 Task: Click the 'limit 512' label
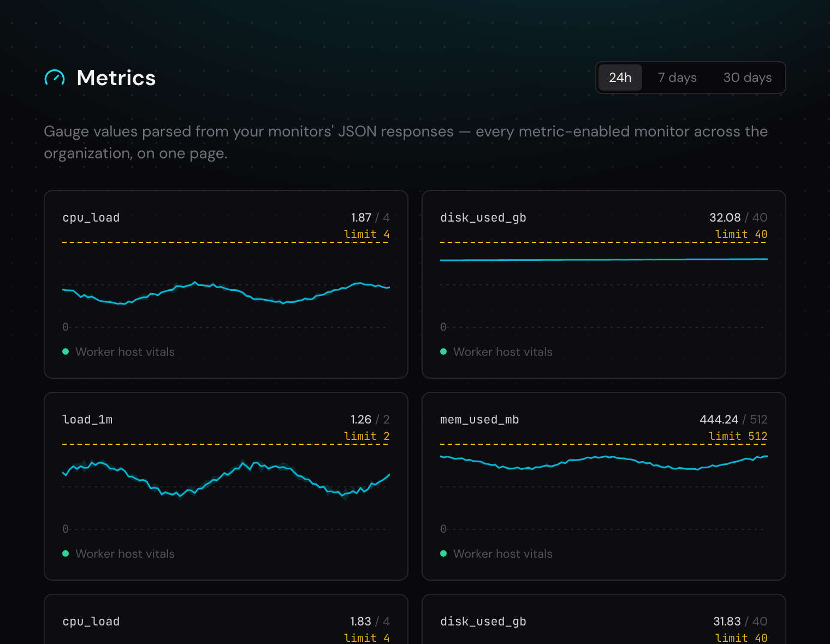(x=738, y=436)
